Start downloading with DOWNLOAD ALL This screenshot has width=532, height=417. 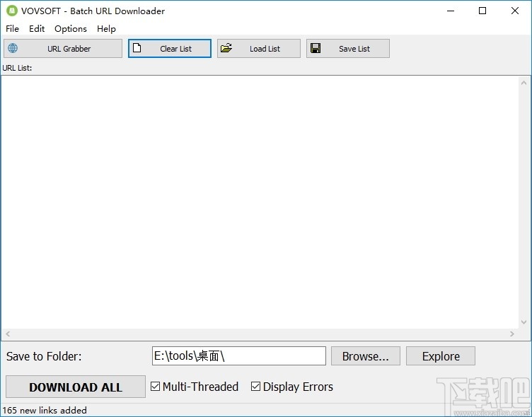point(76,387)
